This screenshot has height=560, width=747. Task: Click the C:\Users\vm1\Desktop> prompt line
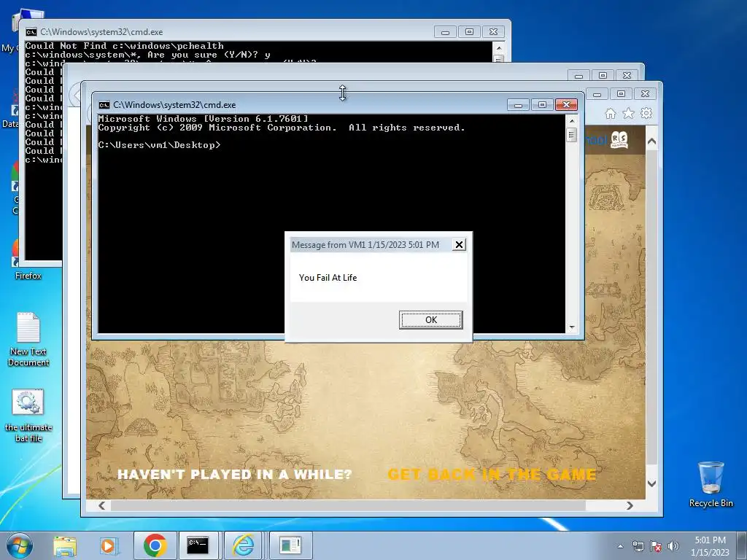(x=159, y=145)
